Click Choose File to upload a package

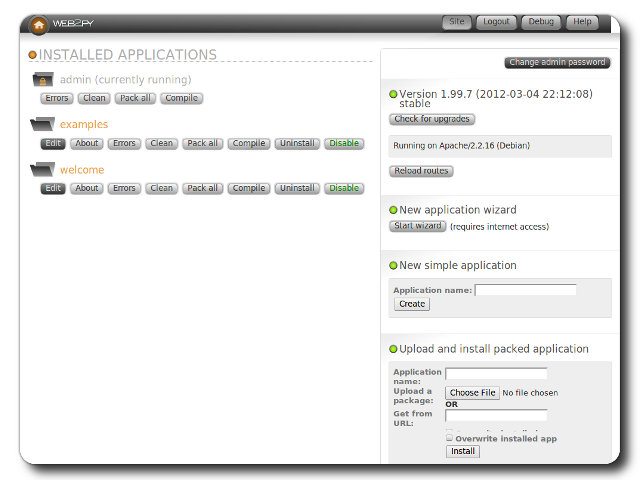[x=472, y=393]
